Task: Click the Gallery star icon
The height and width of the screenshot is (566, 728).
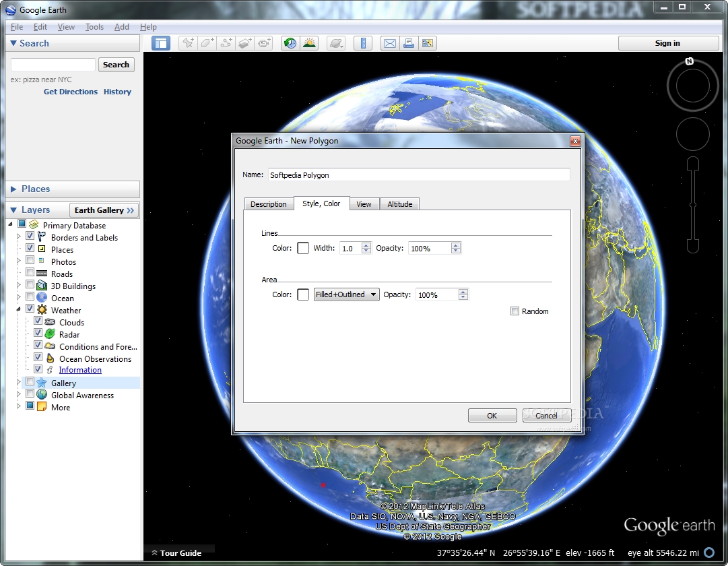Action: pos(42,383)
